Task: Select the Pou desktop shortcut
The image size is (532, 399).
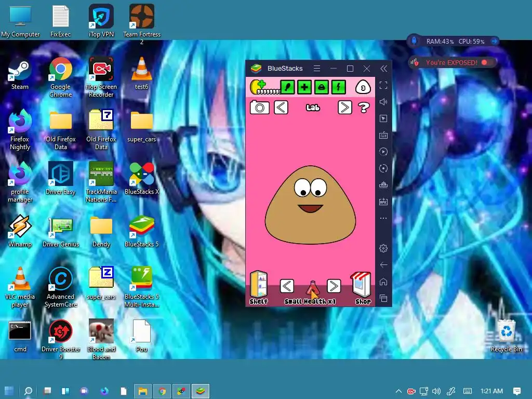Action: point(142,336)
